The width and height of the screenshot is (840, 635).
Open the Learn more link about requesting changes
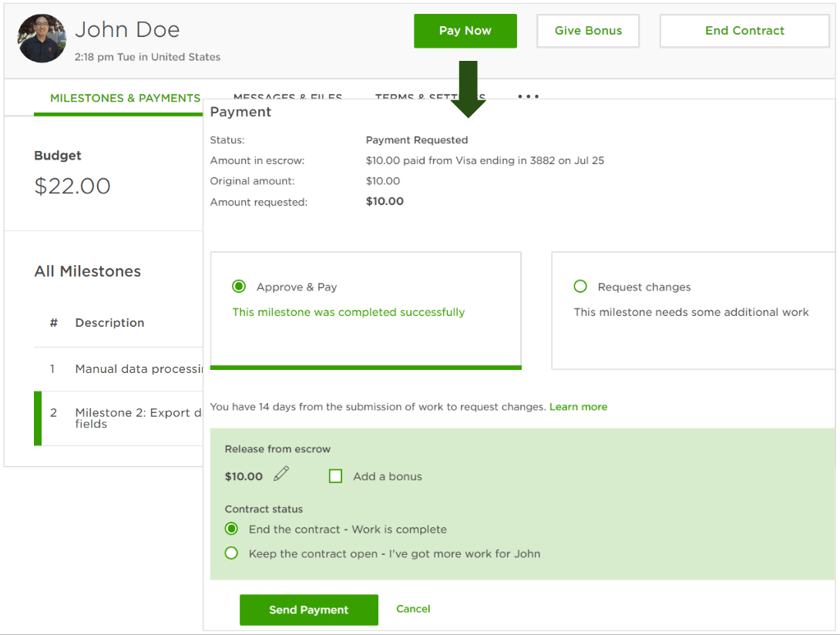click(x=578, y=407)
